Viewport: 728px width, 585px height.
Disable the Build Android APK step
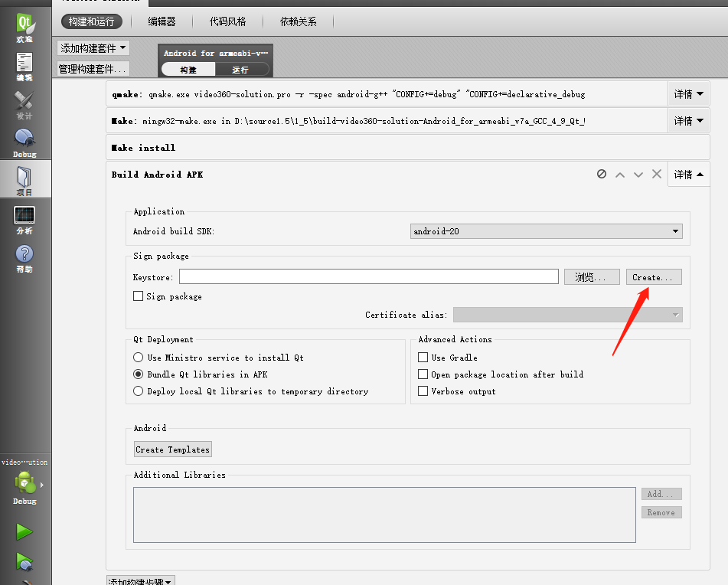point(601,174)
